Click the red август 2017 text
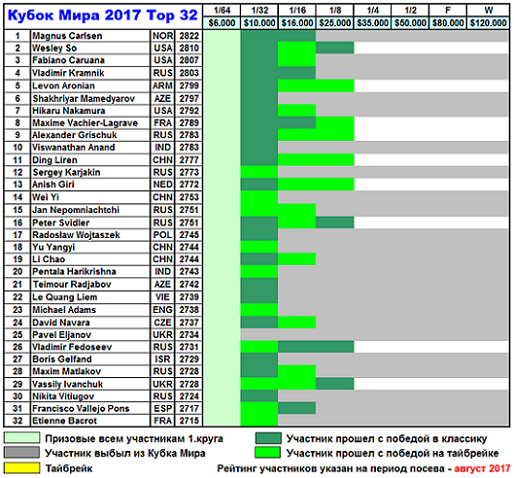The height and width of the screenshot is (478, 514). [x=482, y=468]
